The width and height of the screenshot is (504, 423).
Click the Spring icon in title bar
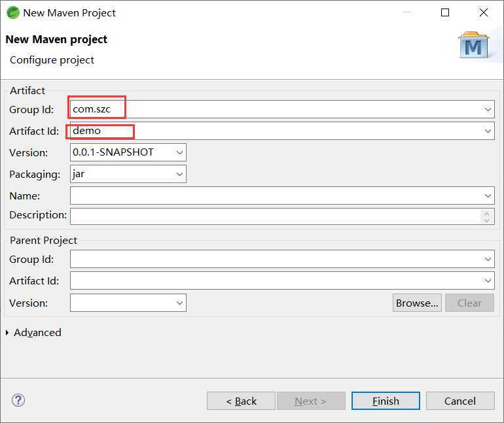coord(12,12)
